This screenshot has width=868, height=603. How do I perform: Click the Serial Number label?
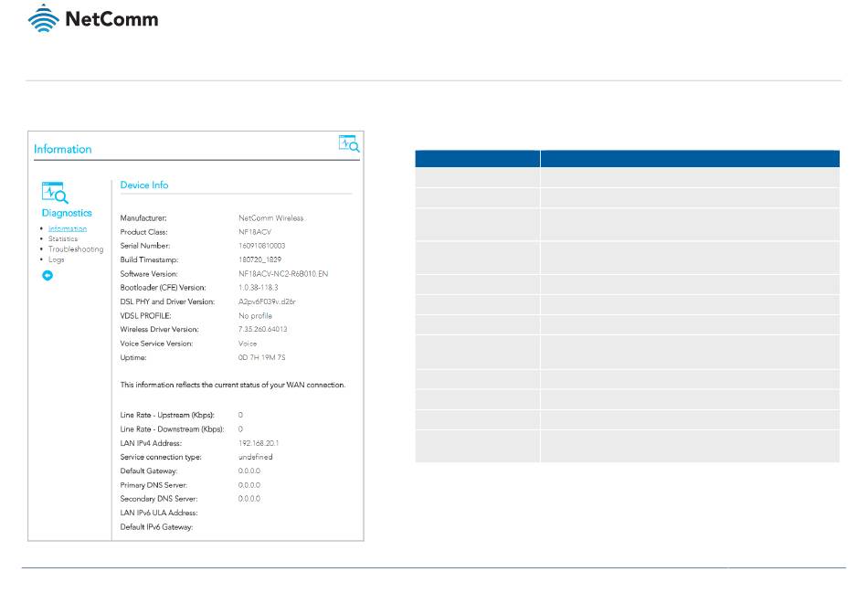click(145, 246)
